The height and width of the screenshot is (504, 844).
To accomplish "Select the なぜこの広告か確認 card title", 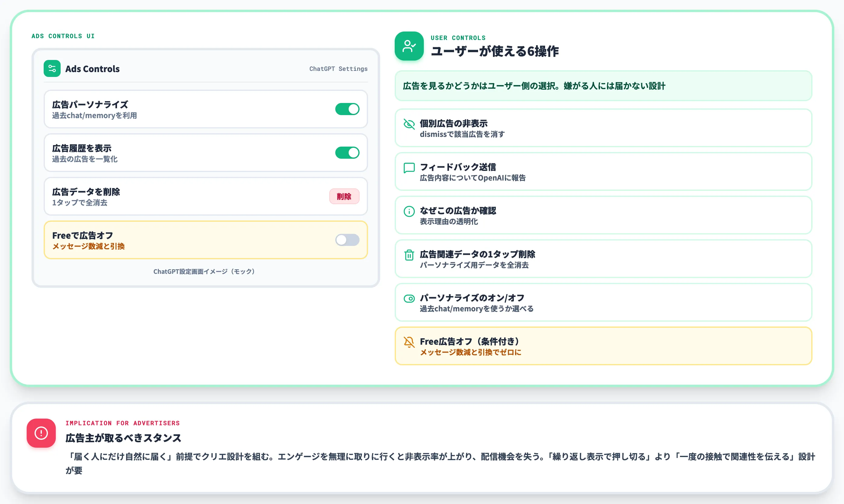I will tap(458, 211).
